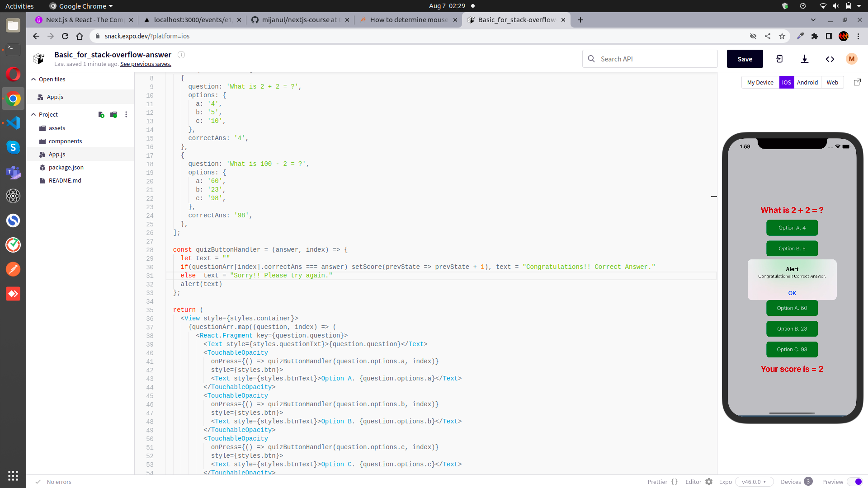Add a new folder in Project
The height and width of the screenshot is (488, 868).
[113, 115]
